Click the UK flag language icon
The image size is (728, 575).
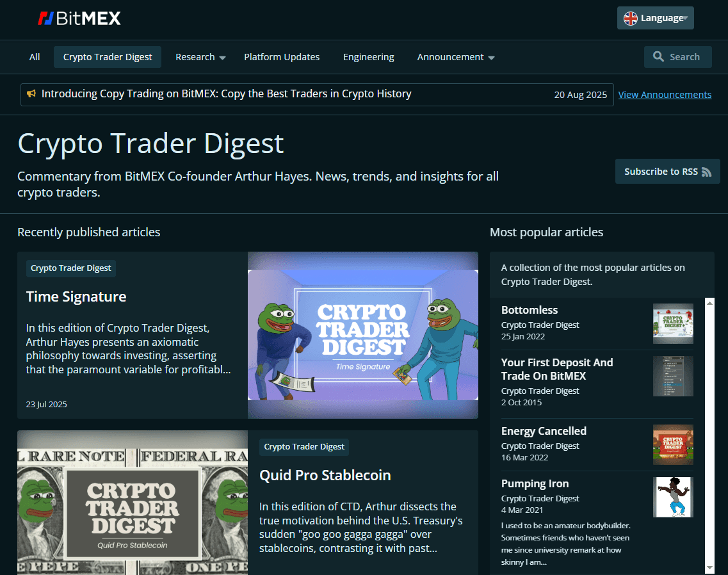coord(630,19)
